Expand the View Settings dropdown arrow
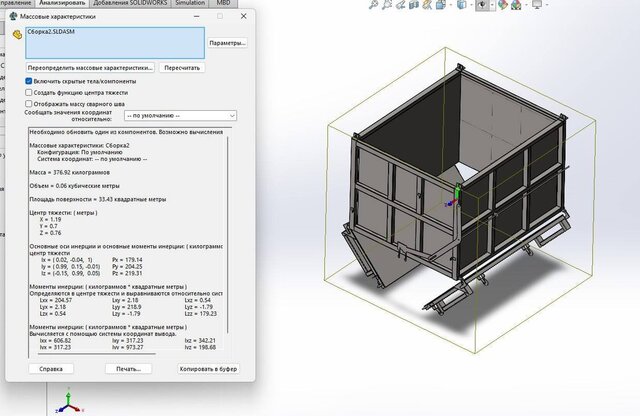 point(547,5)
